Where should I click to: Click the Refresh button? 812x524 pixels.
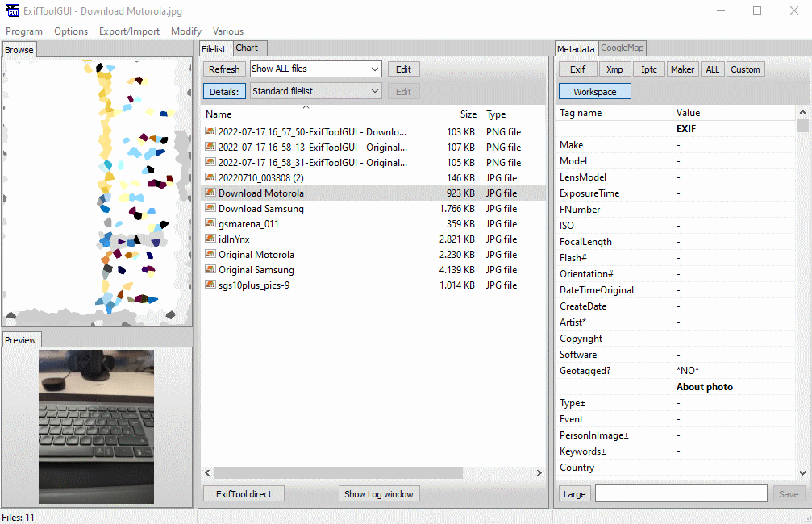click(x=224, y=69)
